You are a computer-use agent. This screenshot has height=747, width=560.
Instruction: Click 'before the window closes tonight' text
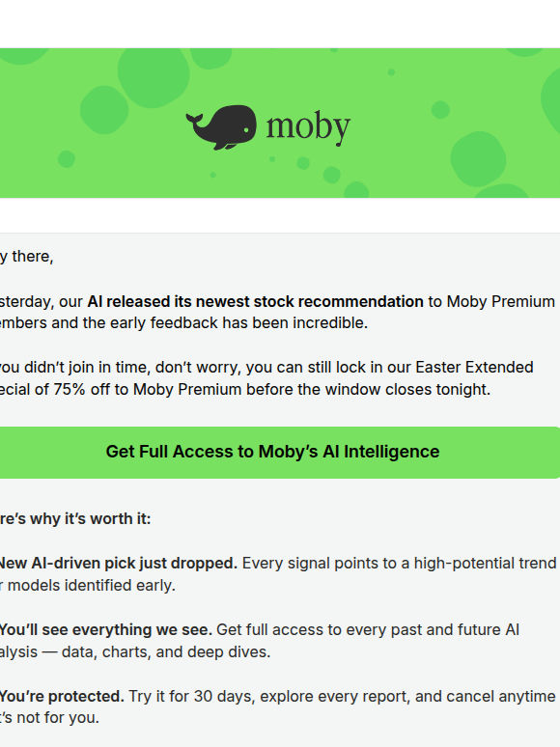click(x=368, y=389)
